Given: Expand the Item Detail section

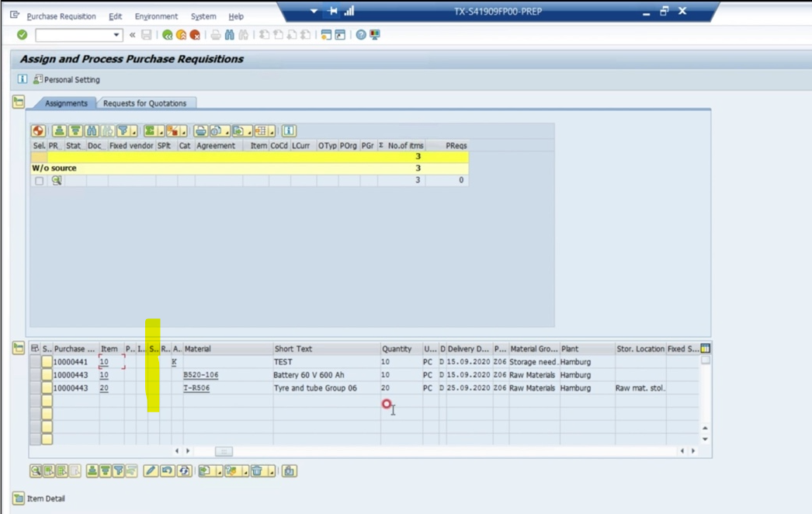Looking at the screenshot, I should coord(19,498).
